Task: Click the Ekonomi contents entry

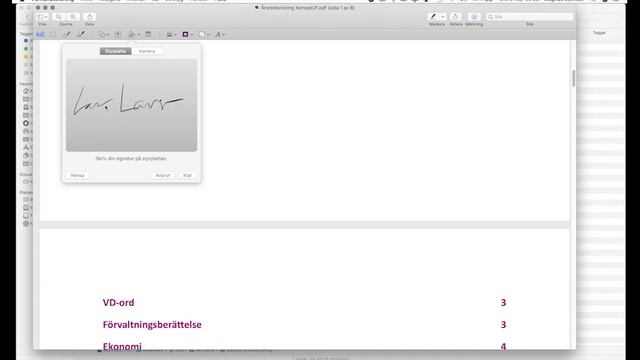Action: 122,346
